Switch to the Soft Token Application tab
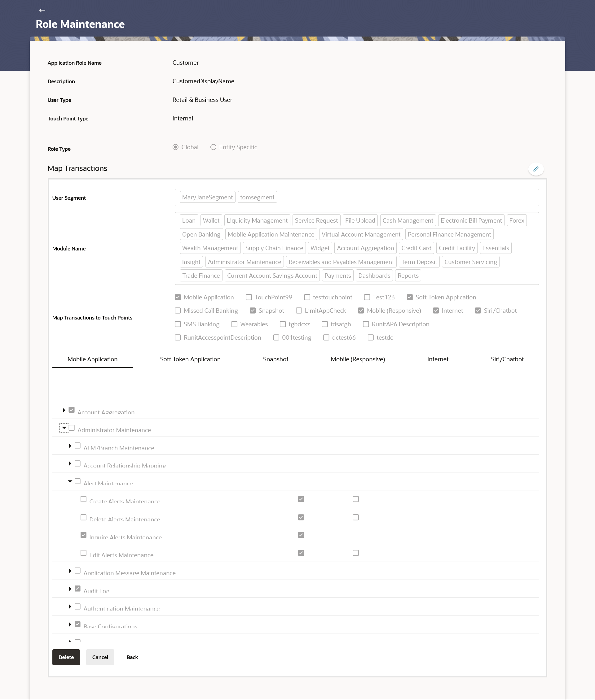 (x=190, y=359)
